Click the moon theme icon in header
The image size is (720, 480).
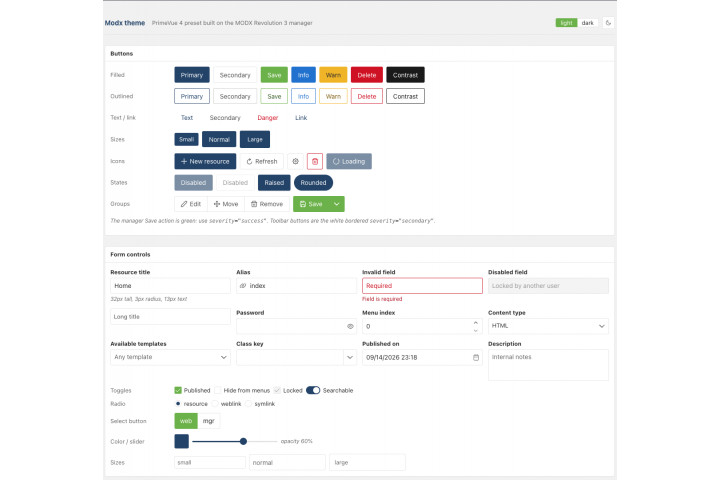pos(608,23)
